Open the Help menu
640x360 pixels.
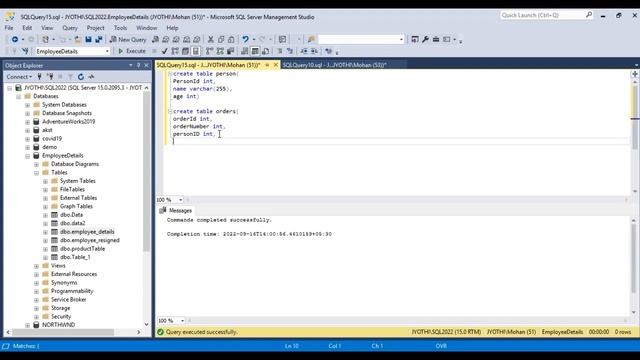click(172, 28)
